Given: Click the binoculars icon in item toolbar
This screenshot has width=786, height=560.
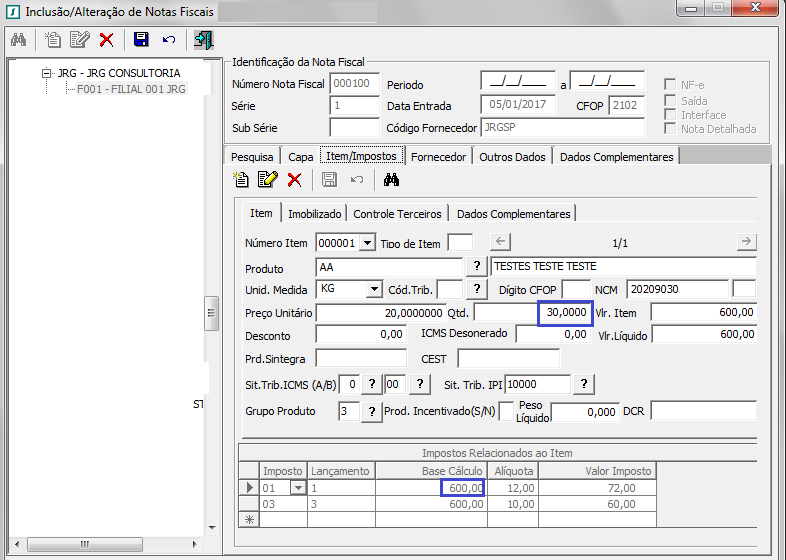Looking at the screenshot, I should tap(391, 180).
